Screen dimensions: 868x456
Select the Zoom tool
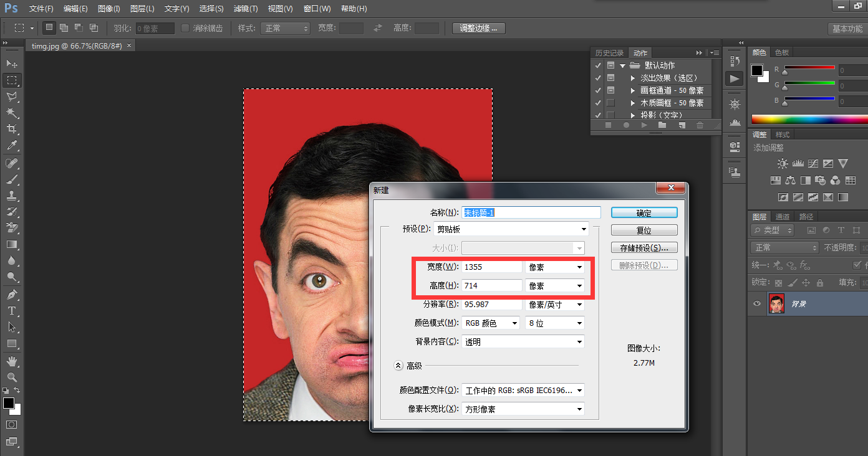coord(12,378)
